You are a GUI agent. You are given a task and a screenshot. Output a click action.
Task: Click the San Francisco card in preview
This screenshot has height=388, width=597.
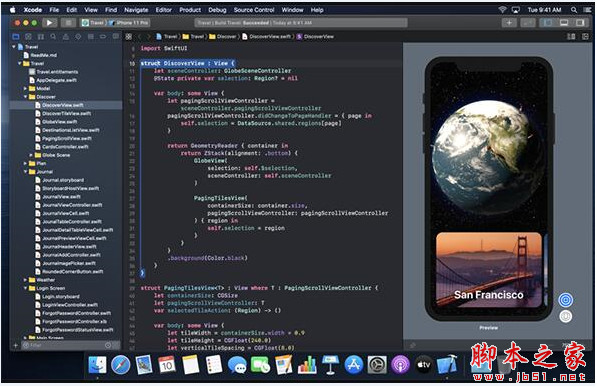coord(489,270)
